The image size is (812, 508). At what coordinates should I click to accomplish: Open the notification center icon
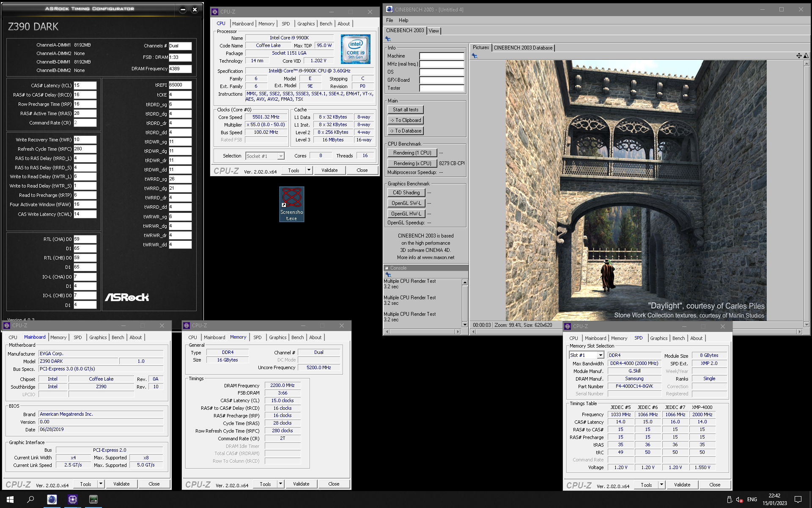pyautogui.click(x=798, y=500)
